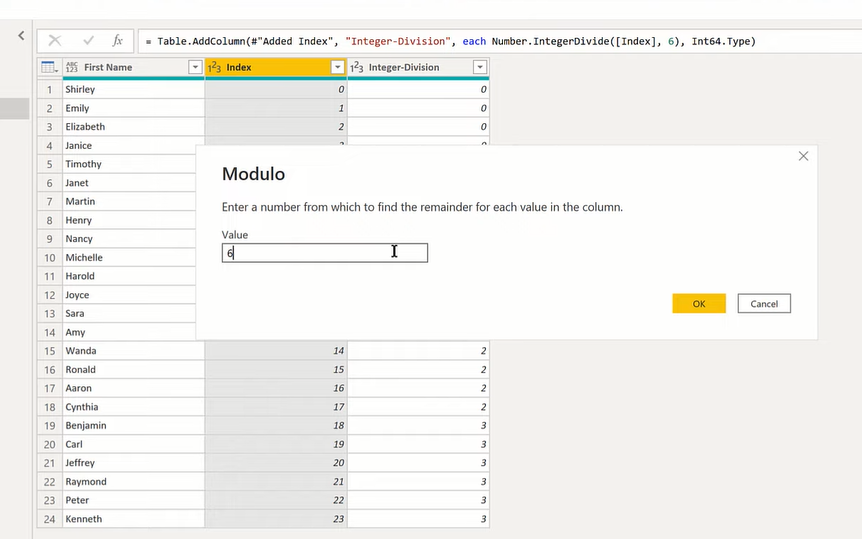Select the cell containing Elizabeth
This screenshot has height=539, width=862.
[134, 126]
